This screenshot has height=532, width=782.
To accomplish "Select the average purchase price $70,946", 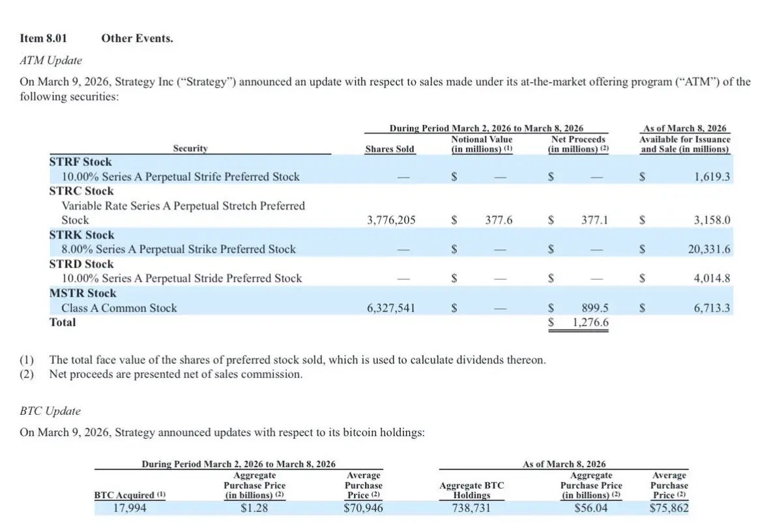I will pos(363,509).
